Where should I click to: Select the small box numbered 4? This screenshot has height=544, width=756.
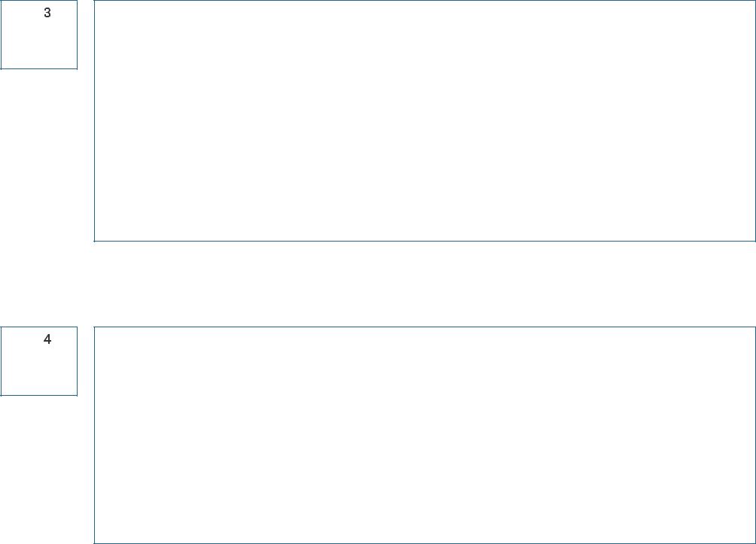click(x=39, y=361)
